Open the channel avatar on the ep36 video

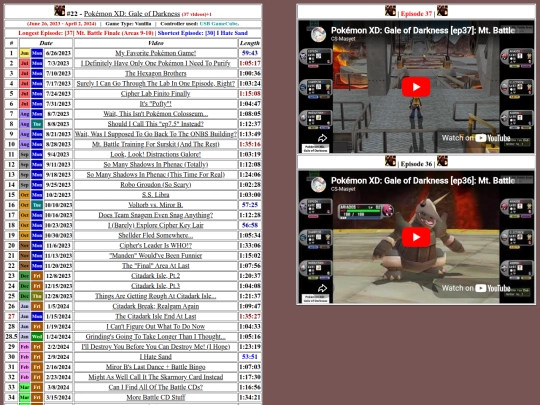point(318,185)
